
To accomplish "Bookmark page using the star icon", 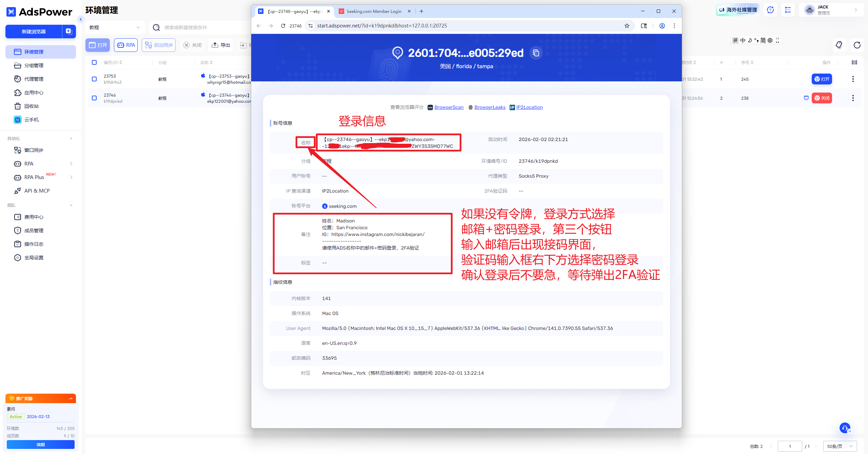I will (627, 26).
